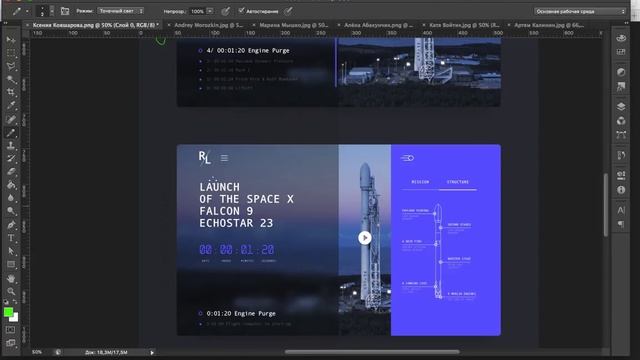Toggle the Автостирание checkbox
The image size is (640, 360).
pos(241,10)
